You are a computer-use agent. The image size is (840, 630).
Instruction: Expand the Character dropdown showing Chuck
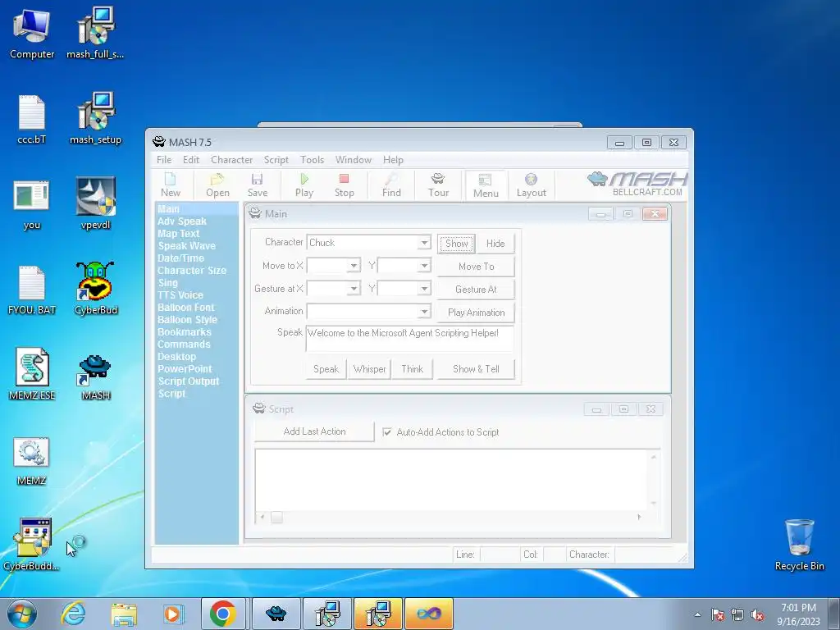tap(424, 243)
